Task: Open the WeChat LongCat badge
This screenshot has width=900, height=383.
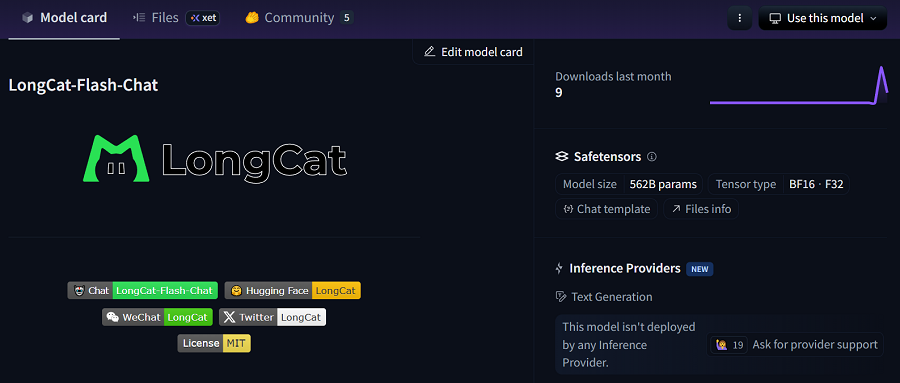Action: click(x=157, y=317)
